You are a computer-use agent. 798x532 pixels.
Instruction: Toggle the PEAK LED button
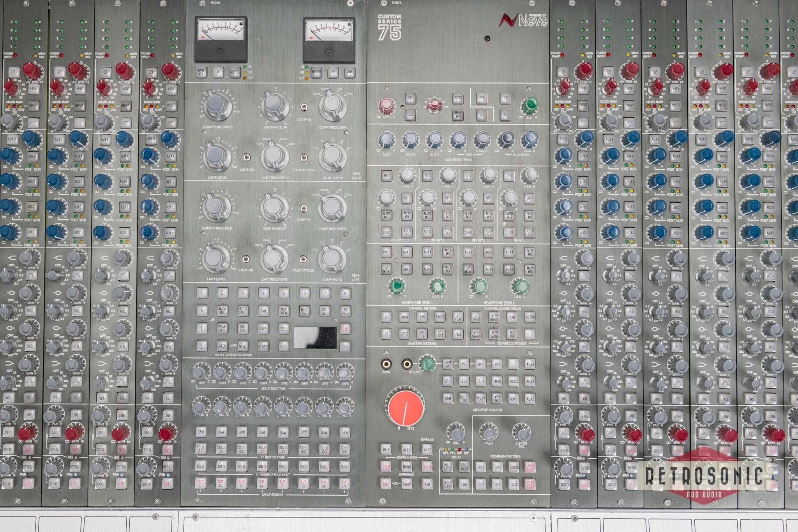pos(222,329)
